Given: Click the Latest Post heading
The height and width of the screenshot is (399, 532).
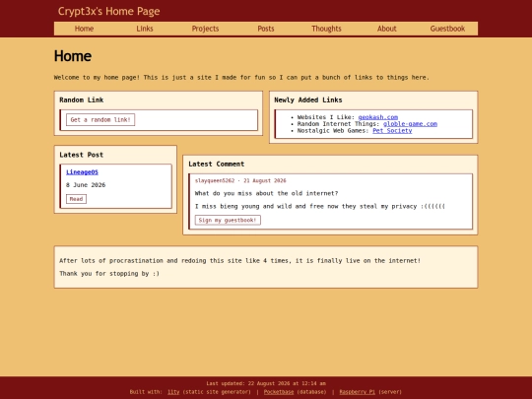Looking at the screenshot, I should 82,155.
